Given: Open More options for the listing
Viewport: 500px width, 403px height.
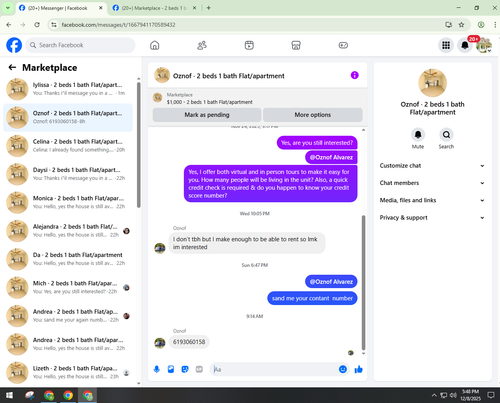Looking at the screenshot, I should click(313, 115).
